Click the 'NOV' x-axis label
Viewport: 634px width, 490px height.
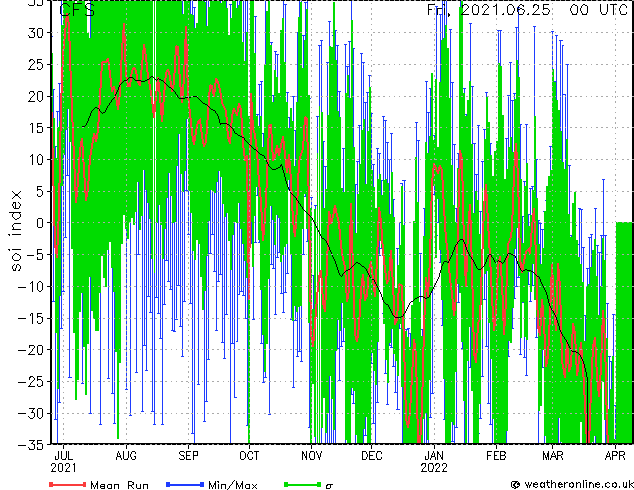coord(312,456)
